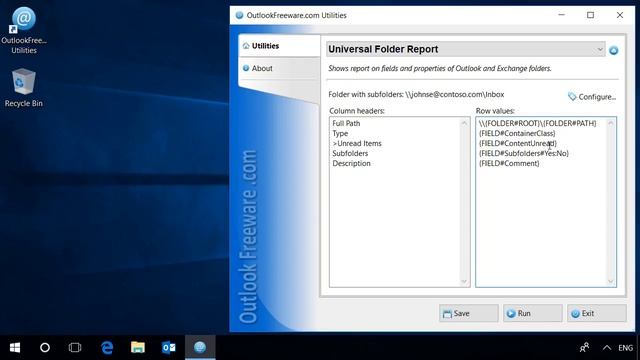Click the {FIELD#Comment} row value
This screenshot has width=640, height=360.
tap(509, 163)
